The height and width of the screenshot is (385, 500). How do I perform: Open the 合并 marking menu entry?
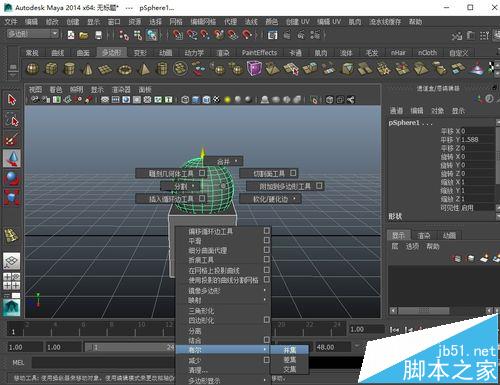coord(223,161)
